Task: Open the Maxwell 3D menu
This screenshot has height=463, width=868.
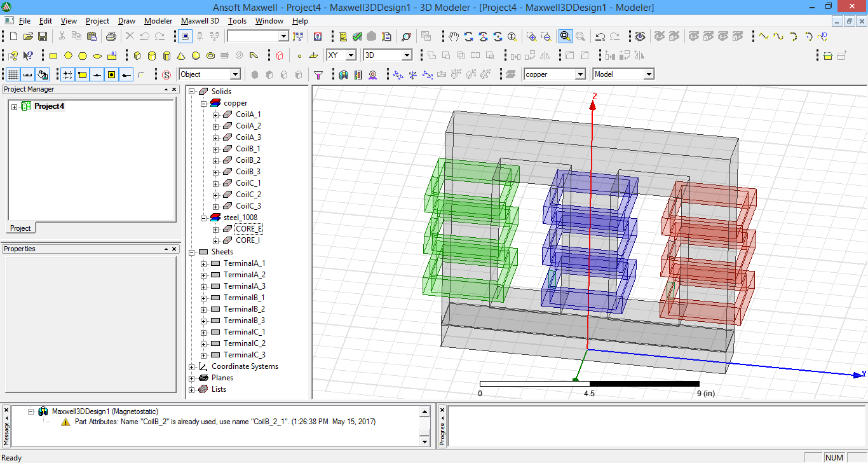Action: 200,21
